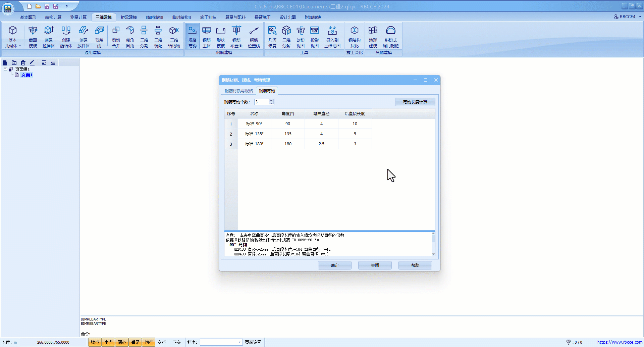
Task: Collapse the 页面组1 tree node
Action: pos(5,69)
